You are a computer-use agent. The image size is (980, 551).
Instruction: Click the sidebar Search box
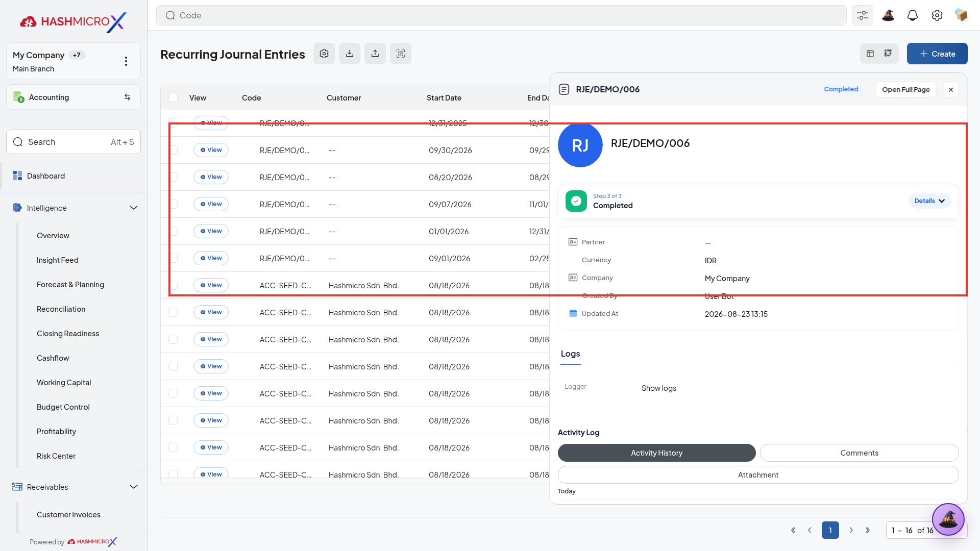73,142
